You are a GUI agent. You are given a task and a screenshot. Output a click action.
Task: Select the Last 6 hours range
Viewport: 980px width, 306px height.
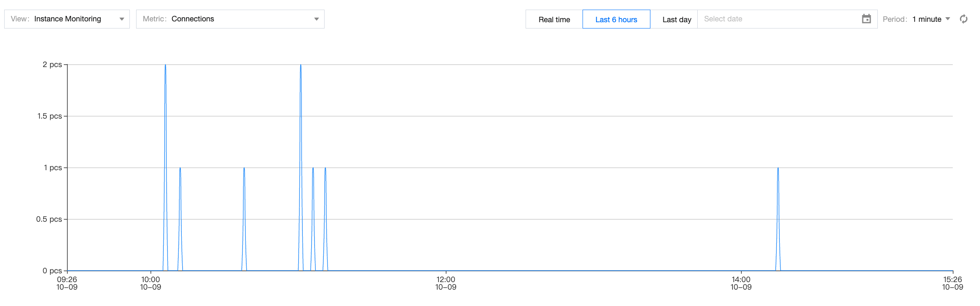(616, 19)
